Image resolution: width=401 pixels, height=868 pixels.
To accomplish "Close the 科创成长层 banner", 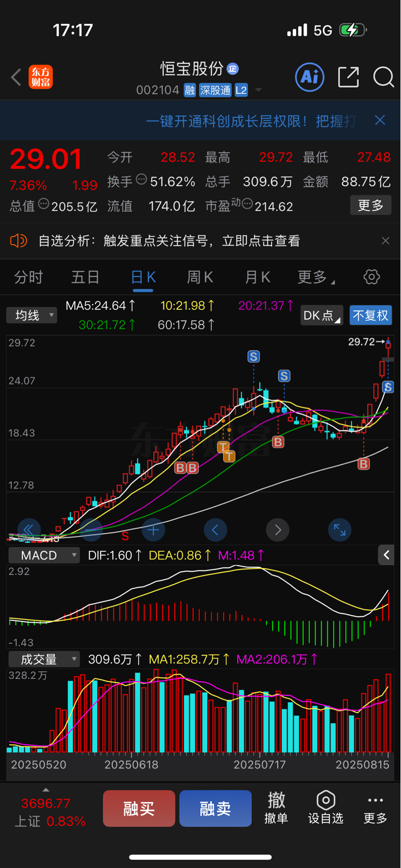I will pyautogui.click(x=380, y=120).
